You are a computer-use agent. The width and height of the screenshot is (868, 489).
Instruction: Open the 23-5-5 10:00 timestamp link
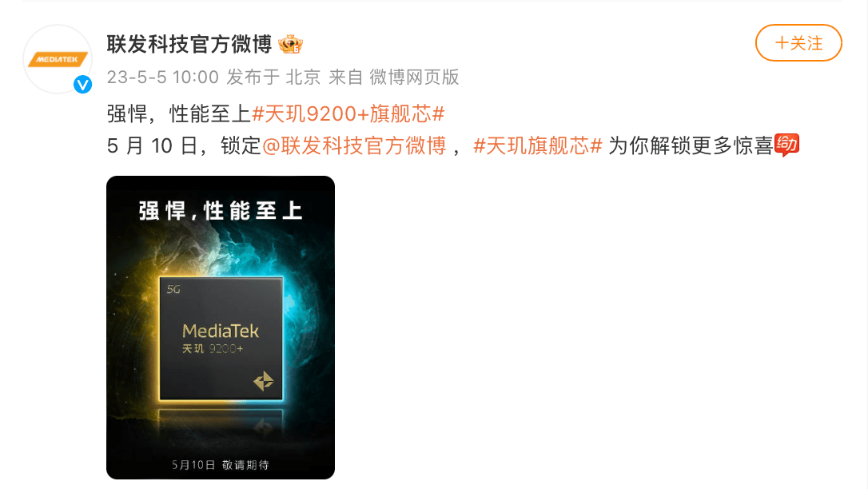[x=163, y=77]
